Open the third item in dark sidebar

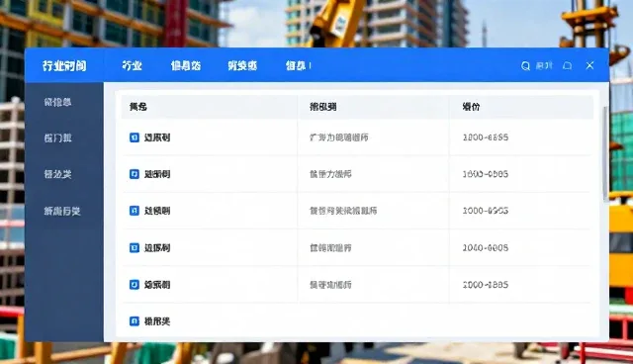pos(57,174)
